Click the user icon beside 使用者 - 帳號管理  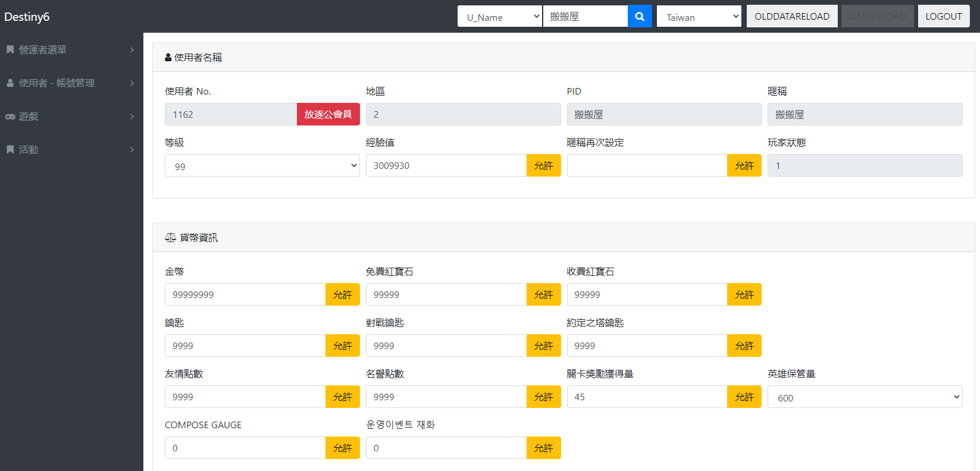(10, 83)
